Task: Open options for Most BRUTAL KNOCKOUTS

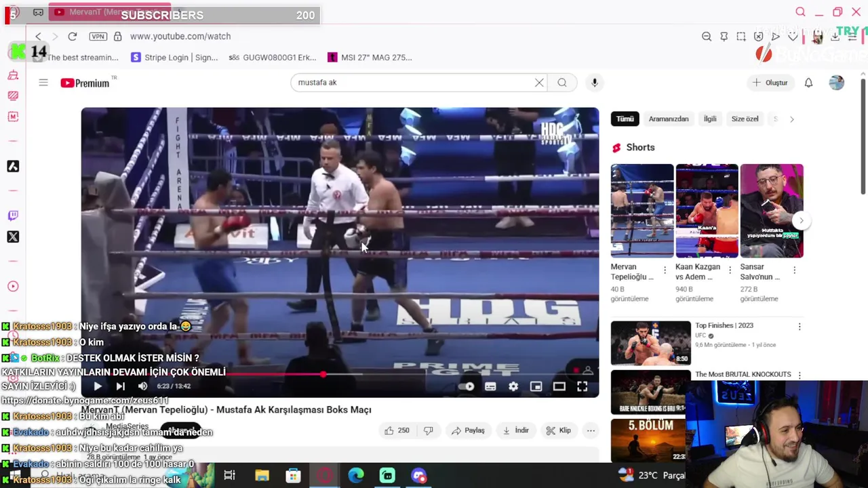Action: click(x=800, y=375)
